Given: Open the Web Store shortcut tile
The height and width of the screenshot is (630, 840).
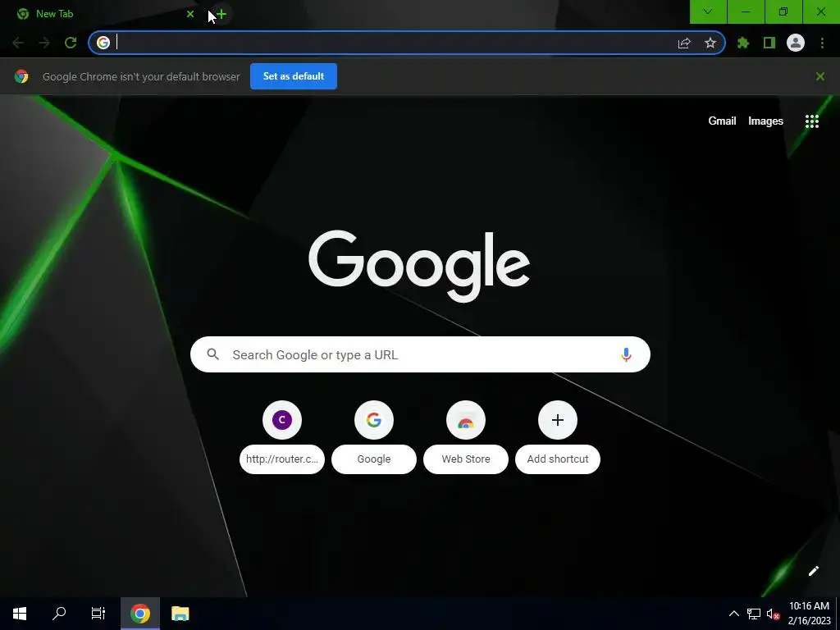Looking at the screenshot, I should (466, 420).
